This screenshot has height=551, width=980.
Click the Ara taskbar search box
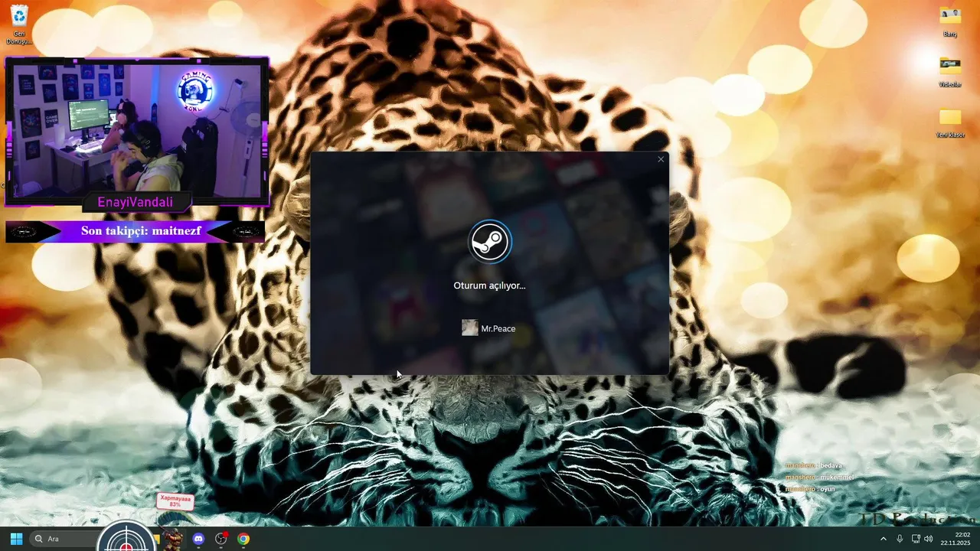65,539
